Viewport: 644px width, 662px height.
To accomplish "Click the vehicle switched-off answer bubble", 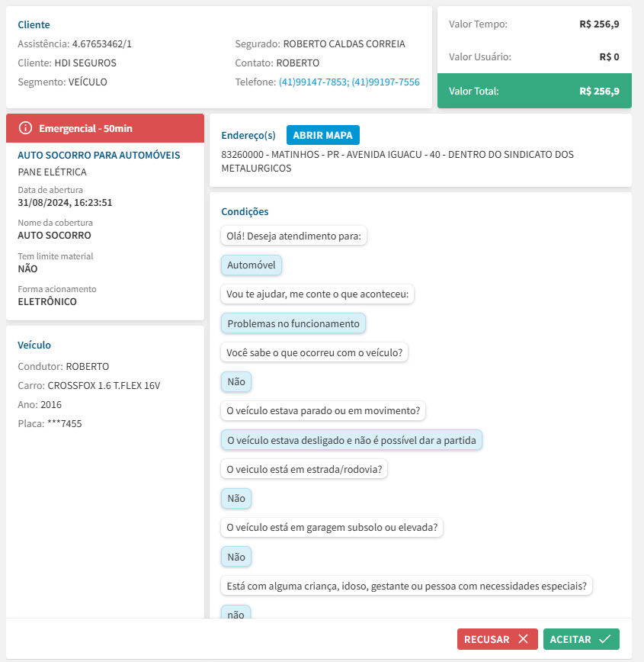I will (x=351, y=440).
